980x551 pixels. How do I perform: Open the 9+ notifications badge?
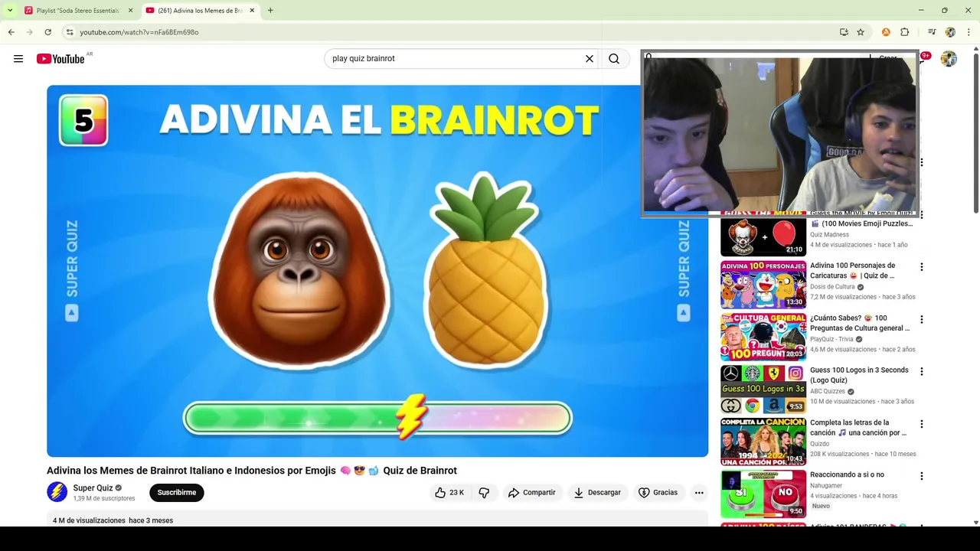coord(926,56)
